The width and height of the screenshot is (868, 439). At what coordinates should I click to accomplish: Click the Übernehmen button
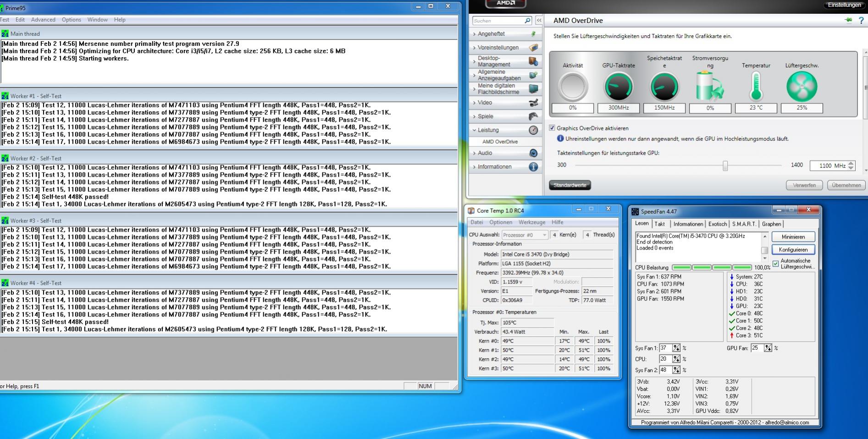click(x=846, y=185)
